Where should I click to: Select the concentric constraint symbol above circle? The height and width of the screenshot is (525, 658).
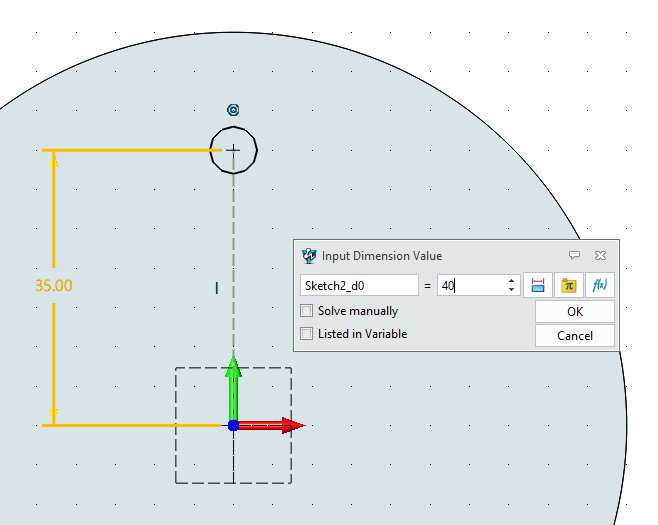(x=233, y=110)
